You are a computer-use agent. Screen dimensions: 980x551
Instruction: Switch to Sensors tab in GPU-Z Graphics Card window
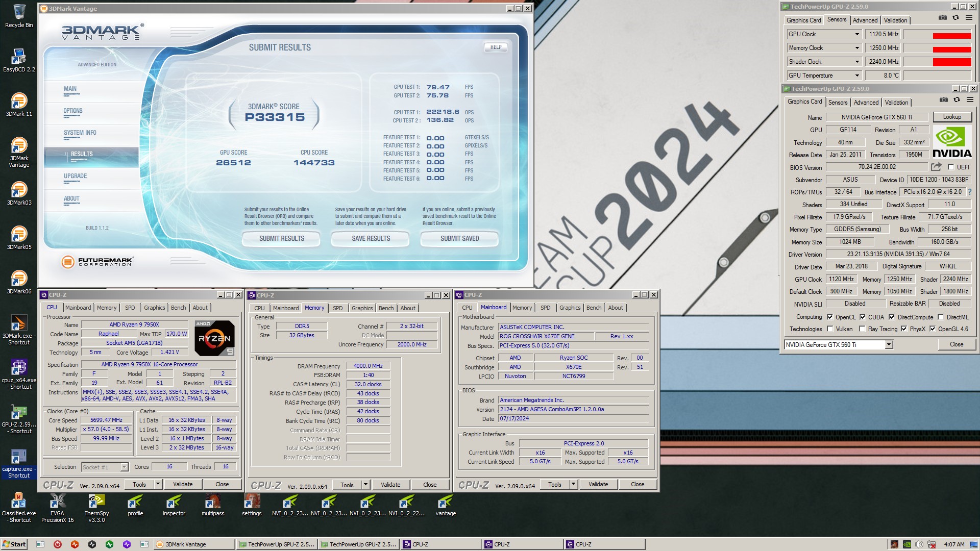click(838, 103)
